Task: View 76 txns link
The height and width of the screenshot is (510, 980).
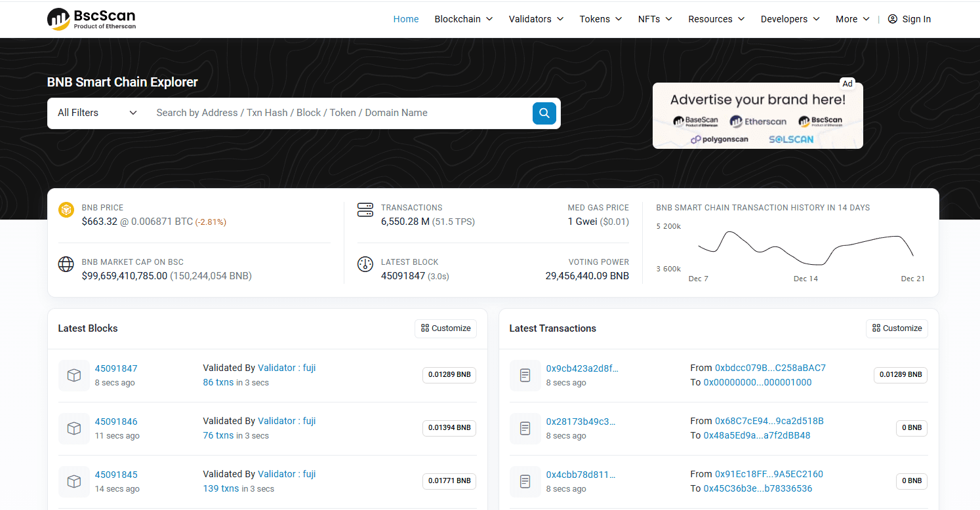Action: tap(218, 435)
